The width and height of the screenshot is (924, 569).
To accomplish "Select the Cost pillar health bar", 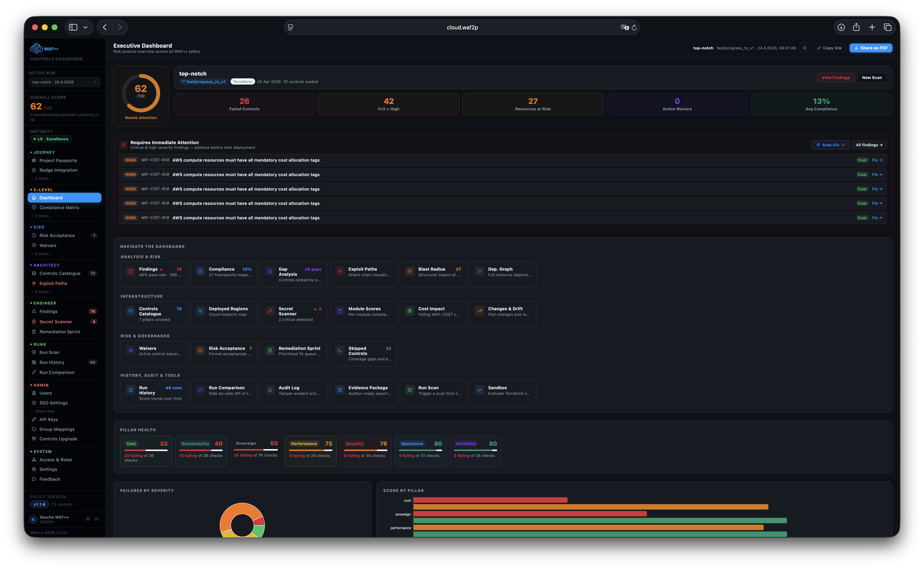I will (146, 450).
